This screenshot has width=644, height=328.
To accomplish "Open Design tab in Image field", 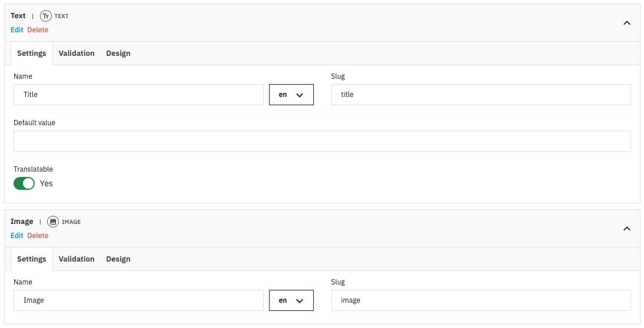I will 118,259.
